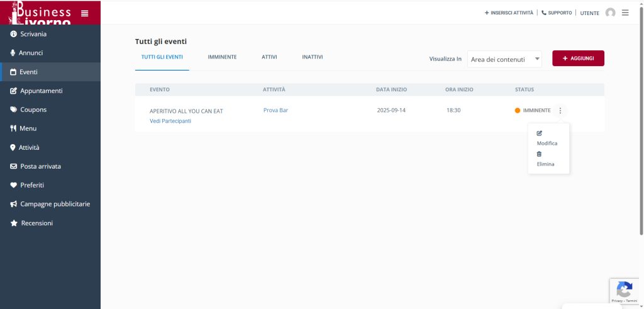
Task: Switch to the Imminente tab
Action: pyautogui.click(x=222, y=57)
